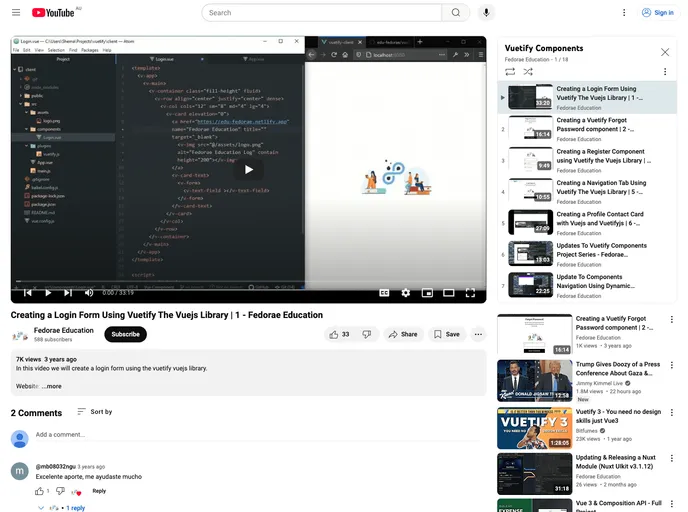
Task: Open commenter @mb08032ngu profile avatar
Action: [x=20, y=471]
